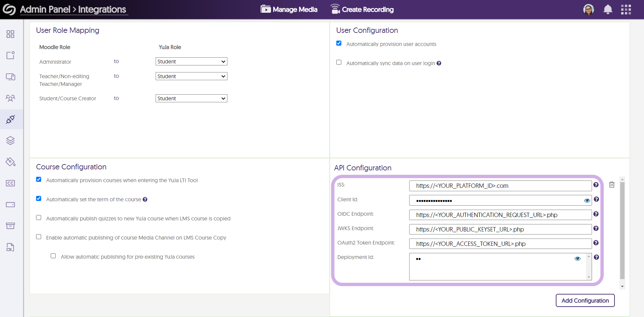
Task: Show help for OAuth2 Token Endpoint field
Action: [596, 243]
